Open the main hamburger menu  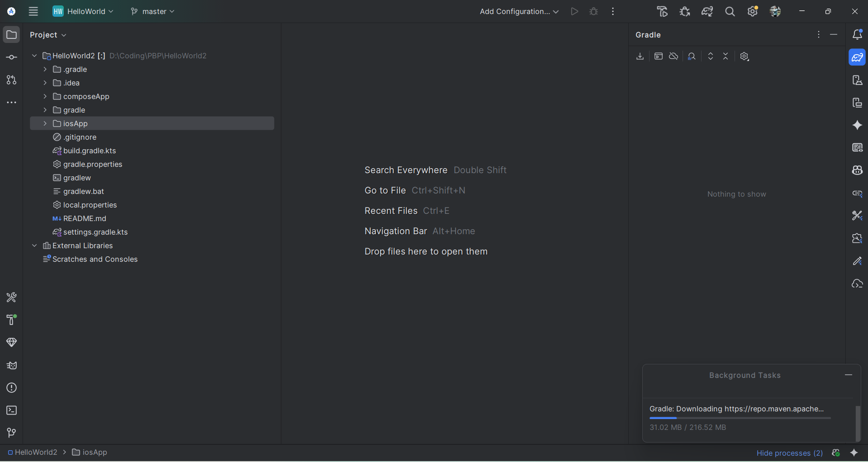click(x=33, y=12)
